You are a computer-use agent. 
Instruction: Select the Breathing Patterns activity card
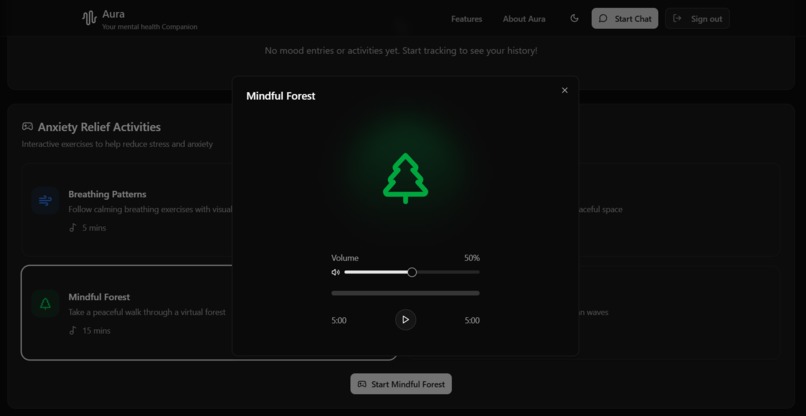126,210
